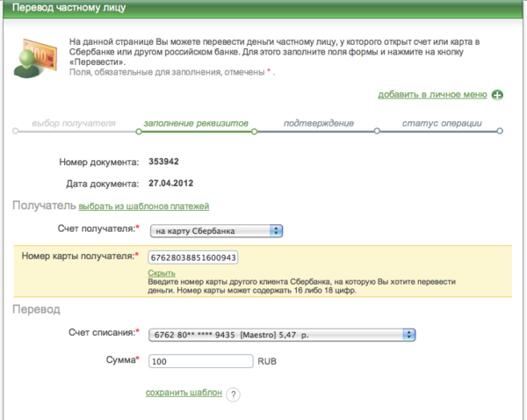This screenshot has width=527, height=420.
Task: Open the Счет получателя dropdown
Action: (x=215, y=231)
